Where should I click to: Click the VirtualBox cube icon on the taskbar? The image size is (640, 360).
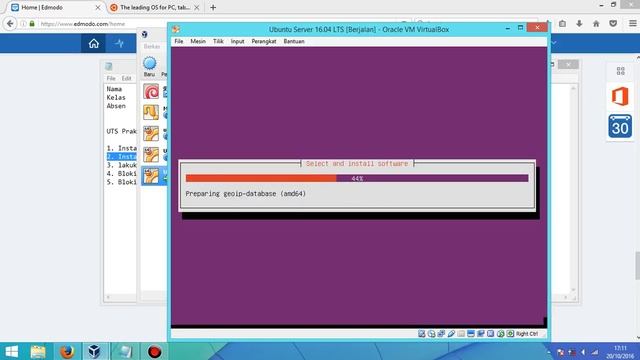pos(95,351)
